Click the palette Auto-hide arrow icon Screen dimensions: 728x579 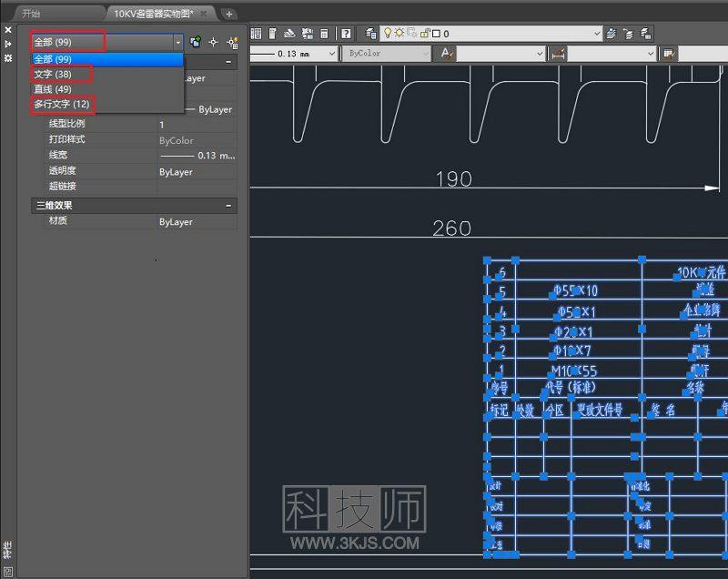click(8, 44)
